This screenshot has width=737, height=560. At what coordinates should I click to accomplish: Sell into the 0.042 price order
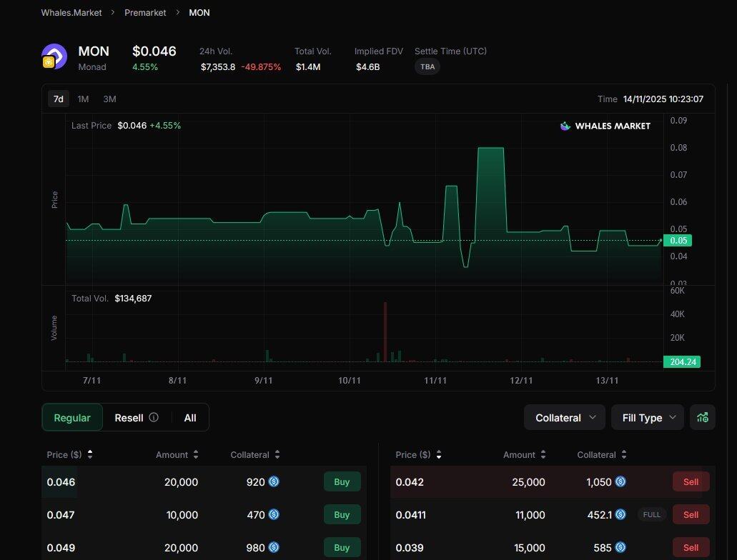(691, 482)
